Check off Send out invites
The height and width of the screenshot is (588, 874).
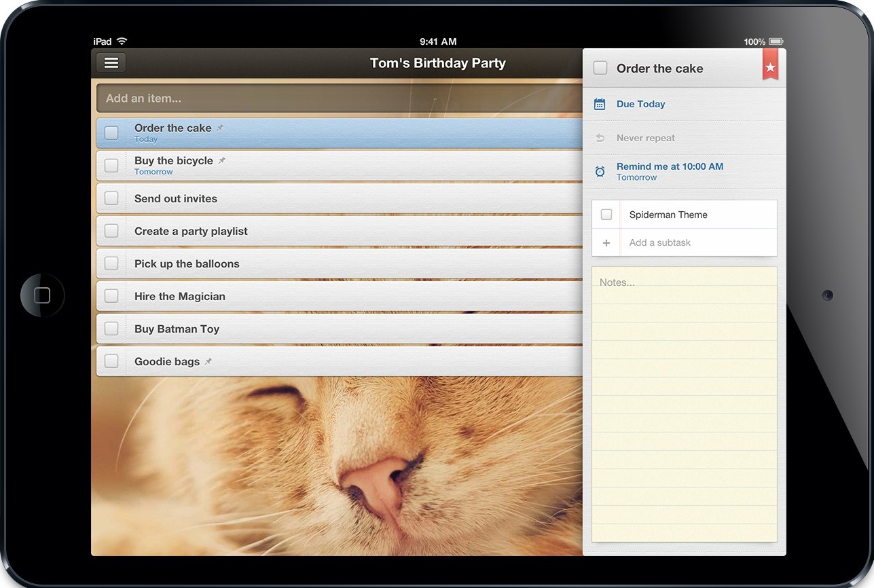(111, 198)
